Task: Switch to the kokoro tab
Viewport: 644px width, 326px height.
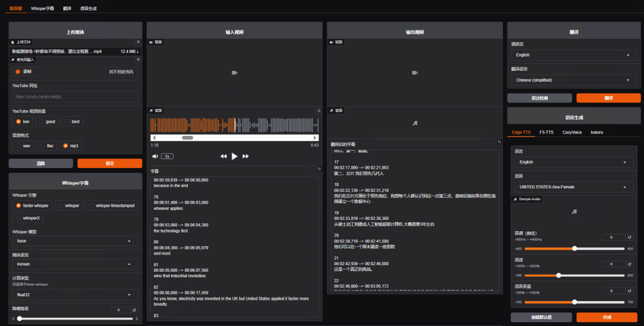Action: tap(597, 132)
